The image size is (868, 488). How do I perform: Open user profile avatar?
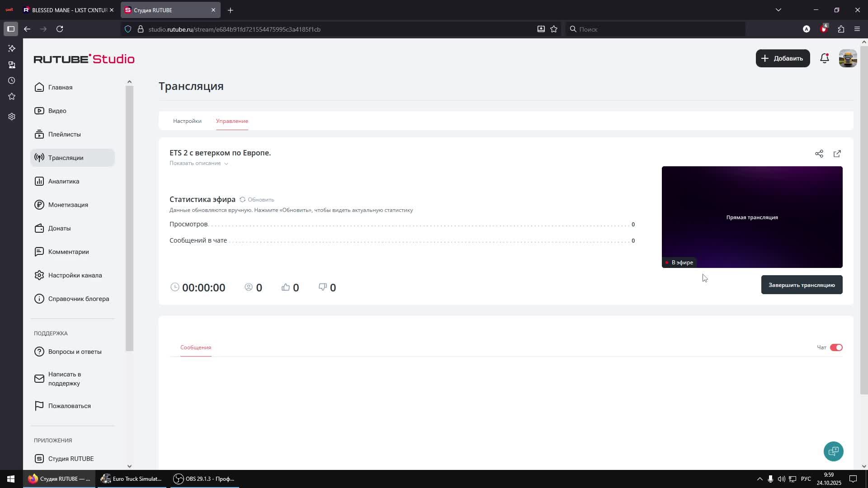[x=848, y=58]
